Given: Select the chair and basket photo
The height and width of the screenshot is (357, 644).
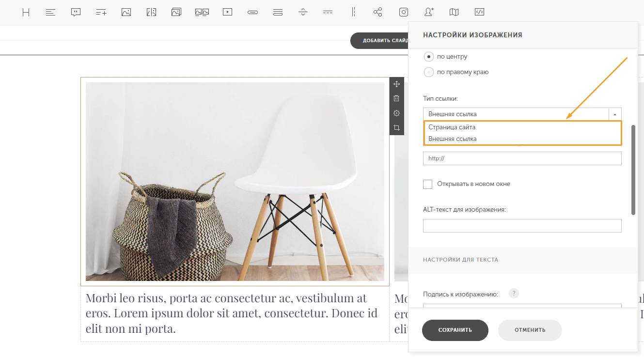Looking at the screenshot, I should pos(235,182).
